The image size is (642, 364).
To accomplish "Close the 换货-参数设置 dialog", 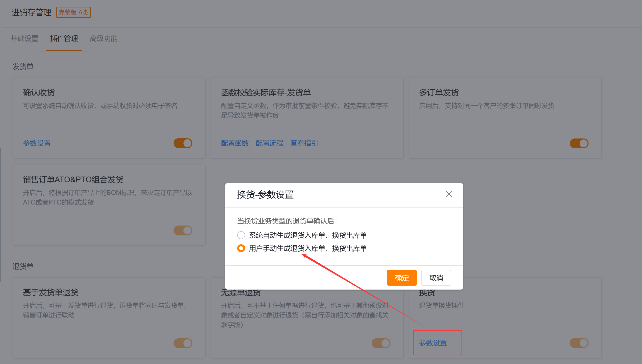I will 449,194.
